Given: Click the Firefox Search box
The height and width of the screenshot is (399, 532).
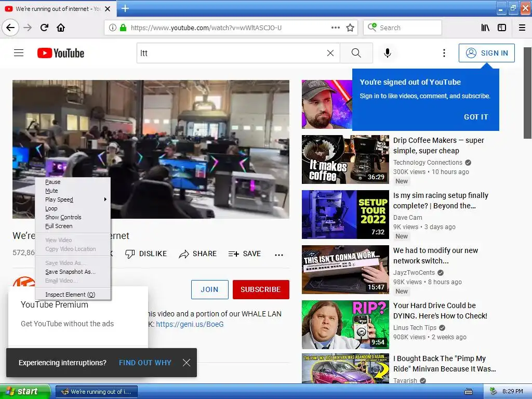Looking at the screenshot, I should click(x=403, y=28).
